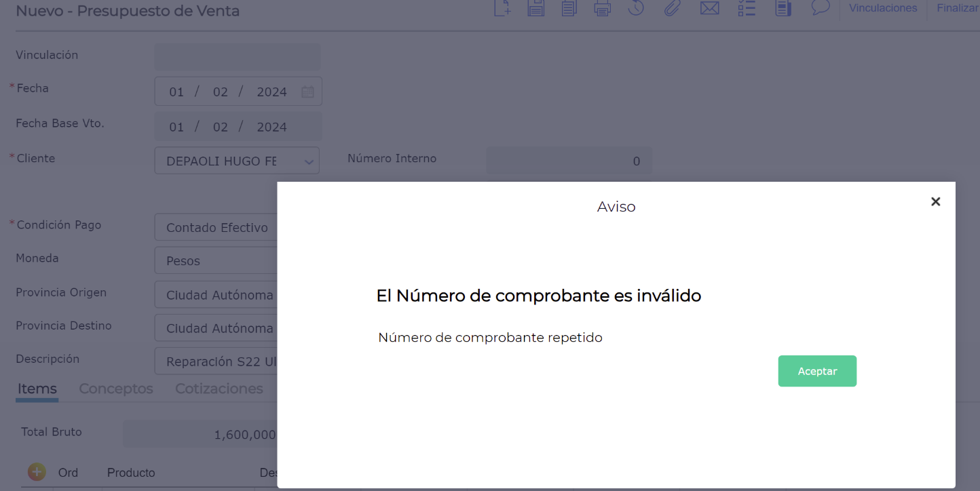Click the Descripción label
This screenshot has width=980, height=491.
(48, 359)
